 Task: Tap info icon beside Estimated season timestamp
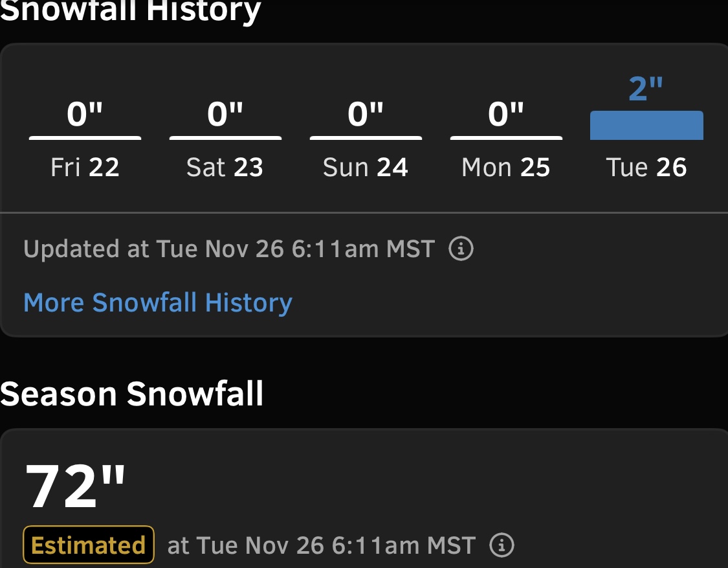[502, 545]
